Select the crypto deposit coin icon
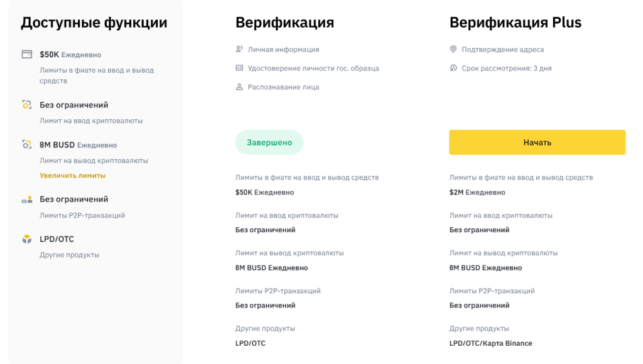The width and height of the screenshot is (643, 364). click(x=26, y=105)
